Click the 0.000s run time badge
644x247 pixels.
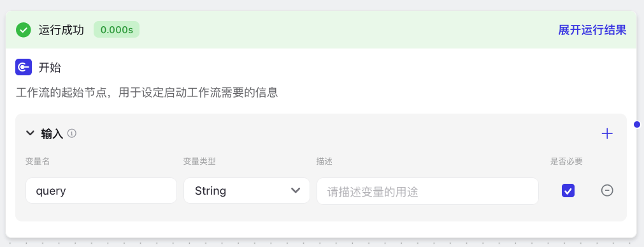coord(117,29)
